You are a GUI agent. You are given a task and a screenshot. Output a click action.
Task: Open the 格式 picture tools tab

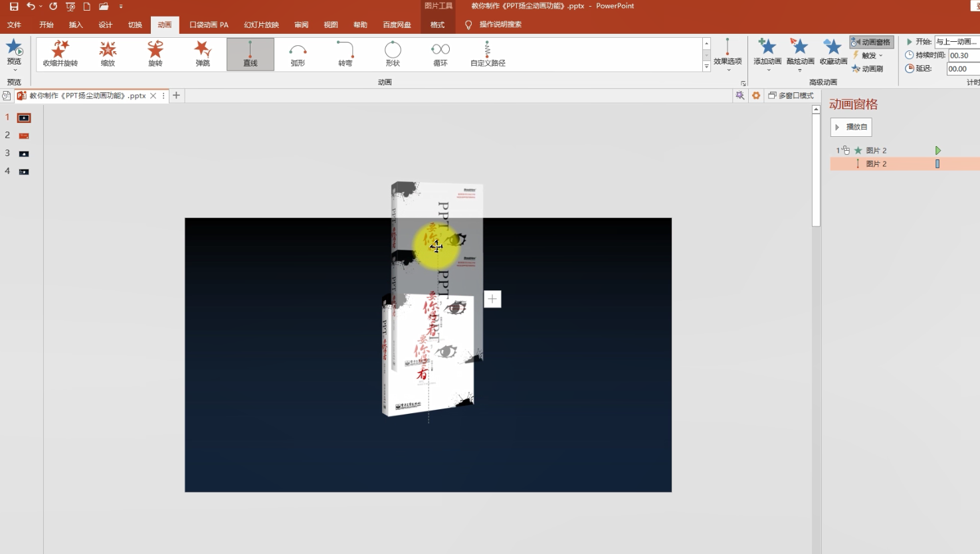(x=437, y=25)
